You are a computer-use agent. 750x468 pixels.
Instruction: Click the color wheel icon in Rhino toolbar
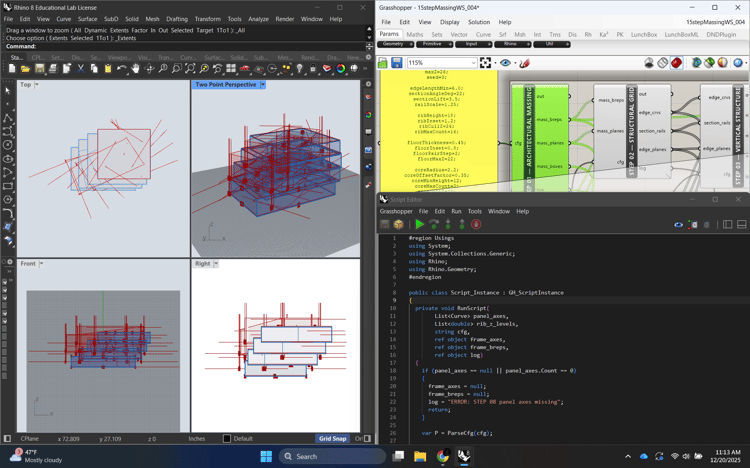340,69
